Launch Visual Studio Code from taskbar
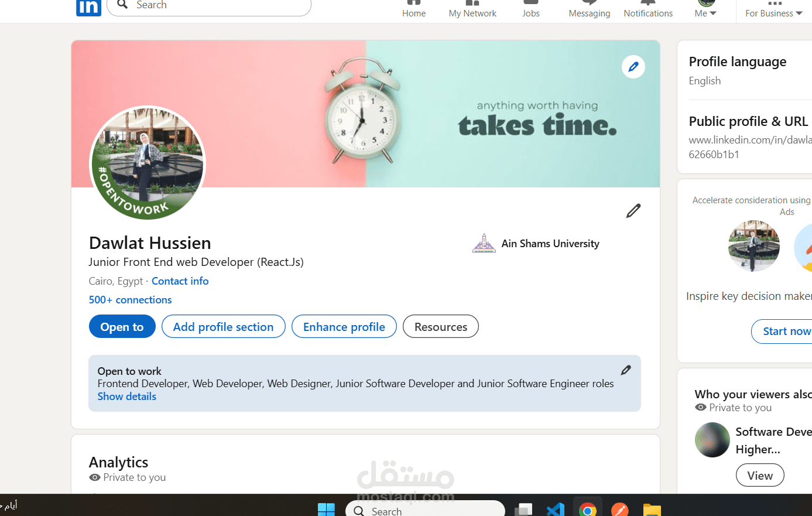Image resolution: width=812 pixels, height=516 pixels. coord(556,510)
